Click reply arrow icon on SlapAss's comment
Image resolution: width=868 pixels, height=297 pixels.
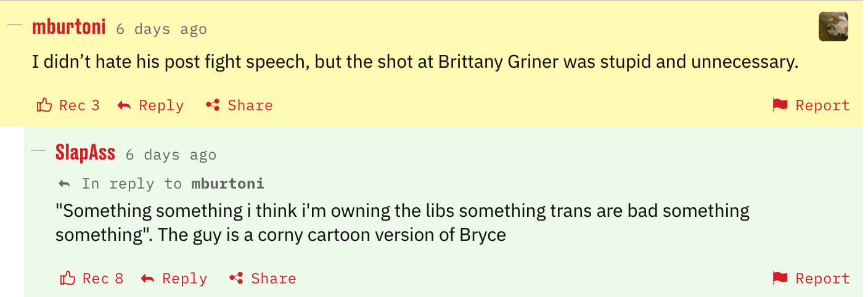tap(148, 279)
